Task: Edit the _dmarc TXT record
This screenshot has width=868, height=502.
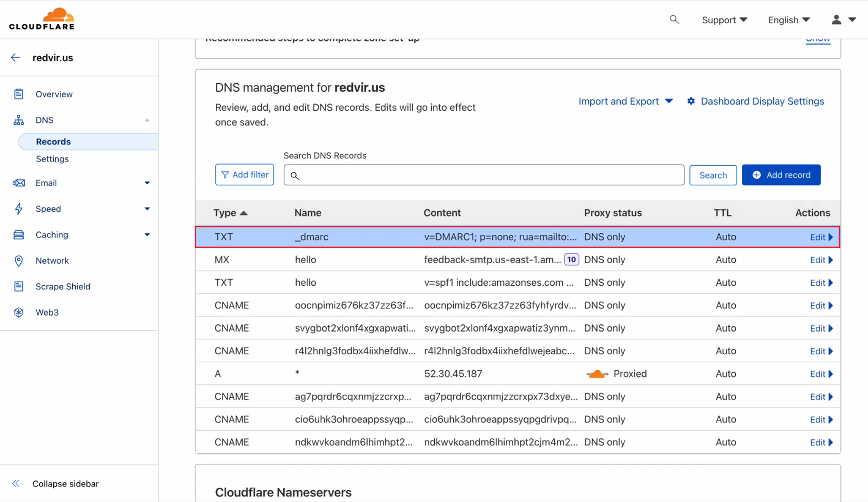Action: click(x=820, y=237)
